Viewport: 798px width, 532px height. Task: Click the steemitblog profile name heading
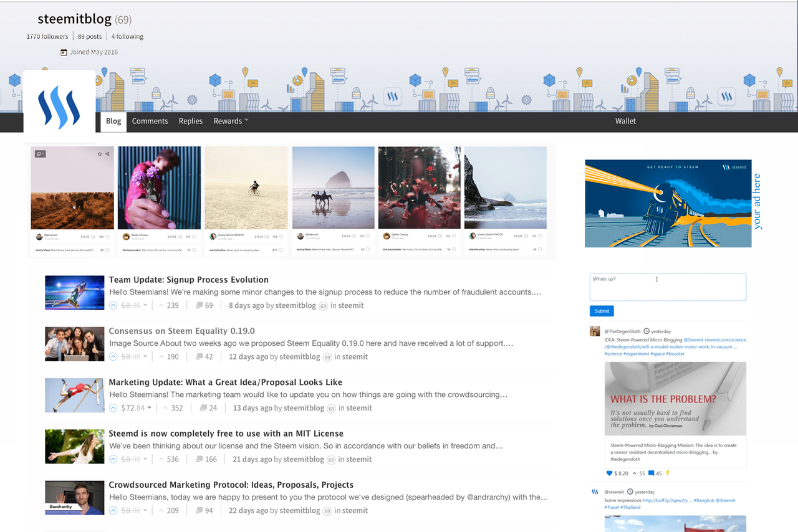(75, 19)
